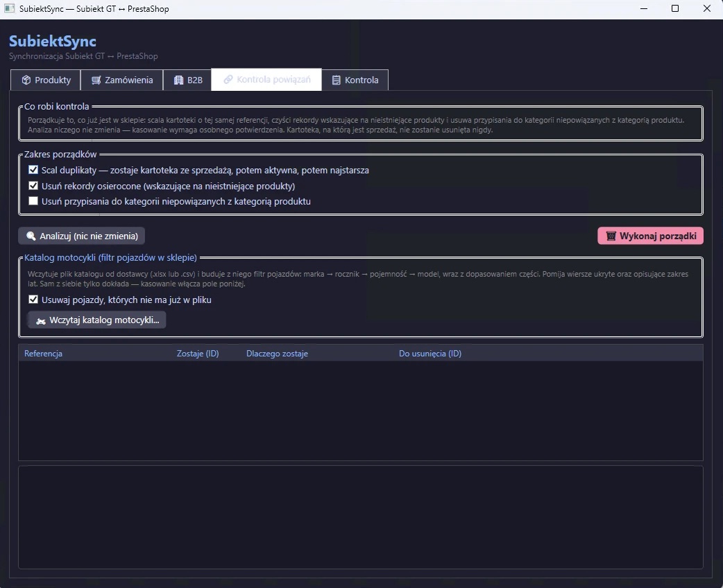Click the SubiektSync heading text

tap(53, 41)
